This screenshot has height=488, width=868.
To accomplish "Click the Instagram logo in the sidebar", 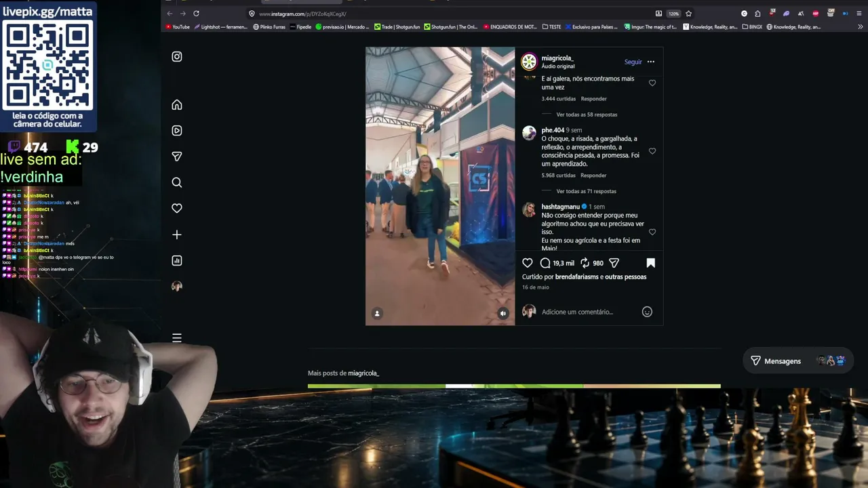I will (177, 57).
